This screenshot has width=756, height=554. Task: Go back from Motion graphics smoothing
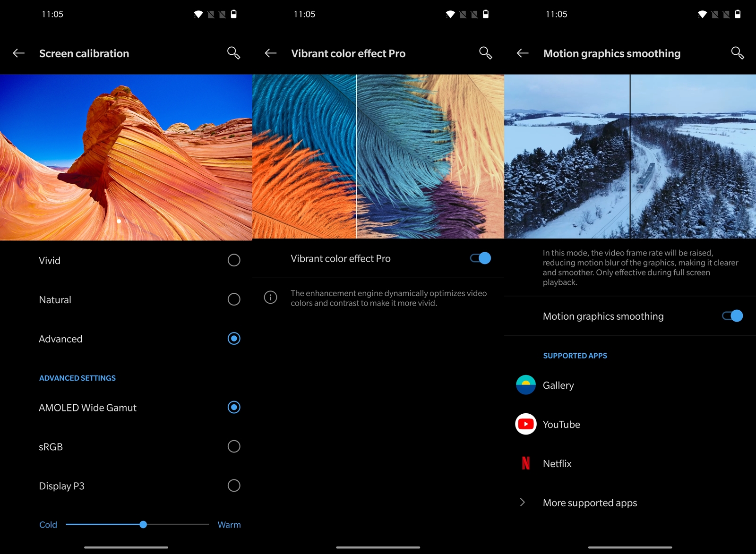tap(523, 53)
